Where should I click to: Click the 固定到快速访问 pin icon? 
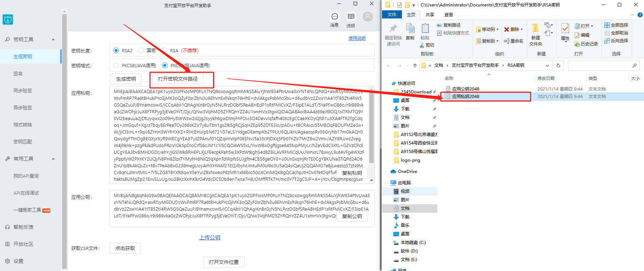click(393, 28)
